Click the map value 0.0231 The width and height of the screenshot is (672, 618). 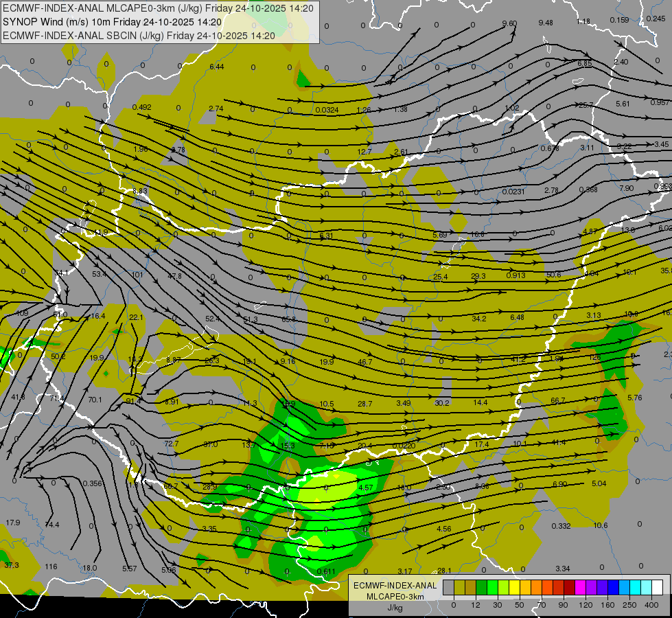pyautogui.click(x=513, y=192)
